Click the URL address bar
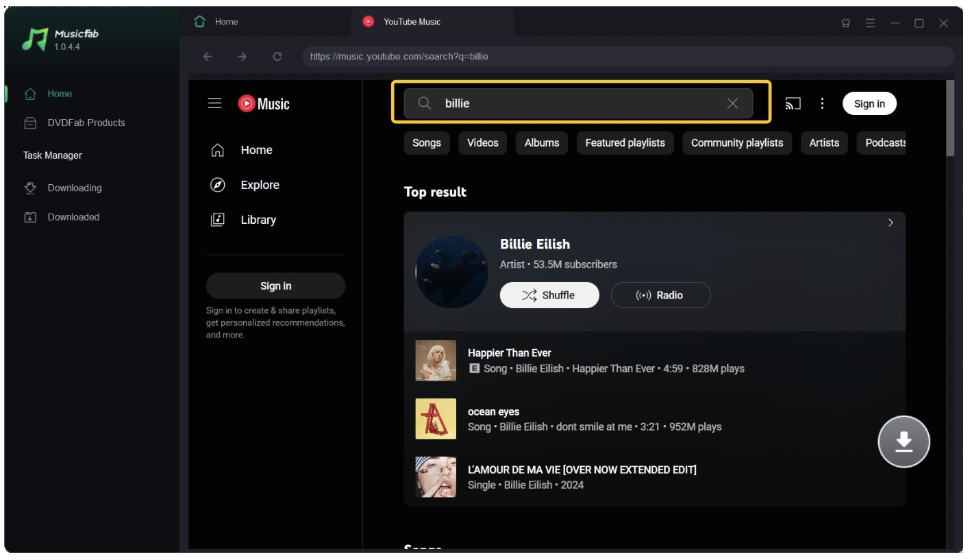This screenshot has height=560, width=970. point(627,57)
